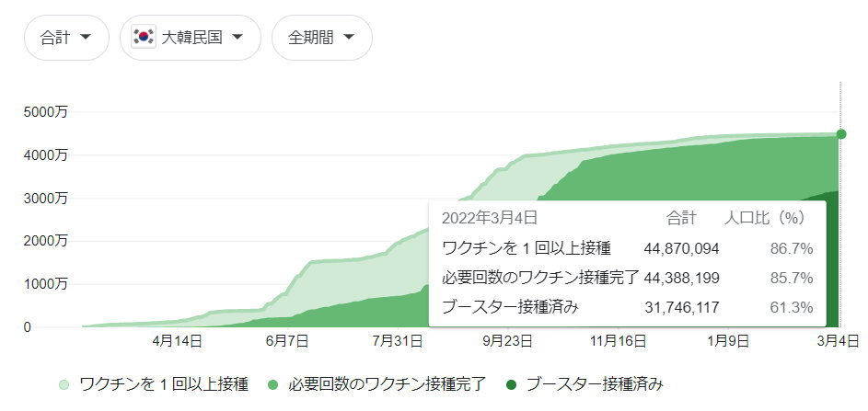
Task: Click the 4月14日 axis date label
Action: [178, 341]
